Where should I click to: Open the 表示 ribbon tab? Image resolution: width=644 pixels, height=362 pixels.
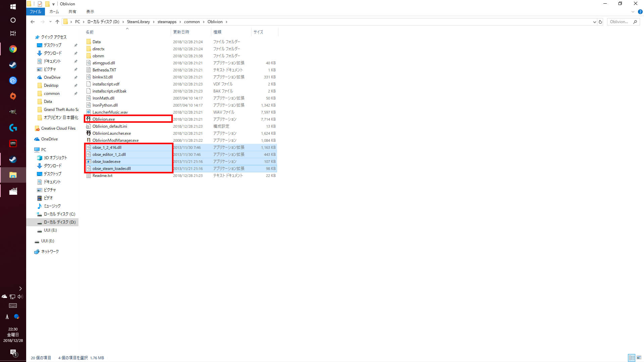[90, 12]
